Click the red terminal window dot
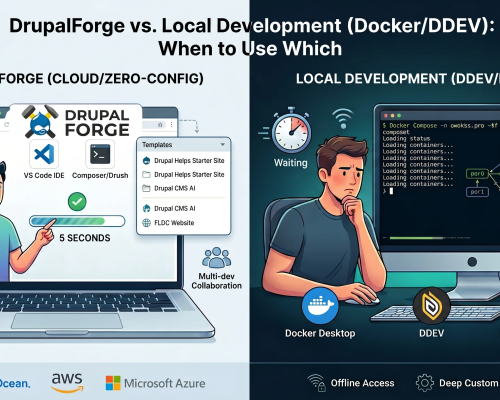 click(386, 115)
